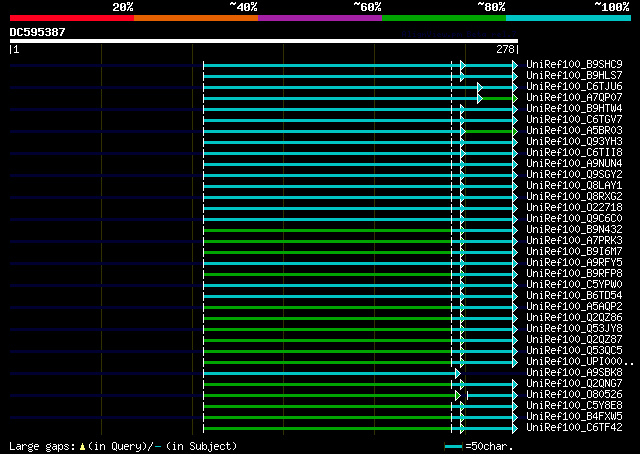The width and height of the screenshot is (640, 454).
Task: Click the UniRef100_A9NUN4 label
Action: [x=574, y=164]
